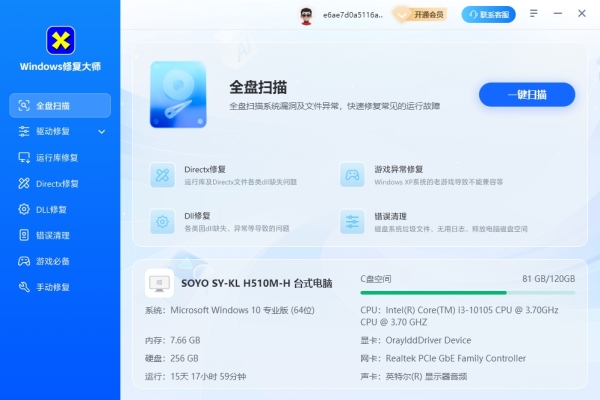The width and height of the screenshot is (600, 400).
Task: Click the Realtek PCIe GbE Family Controller line
Action: click(x=443, y=358)
